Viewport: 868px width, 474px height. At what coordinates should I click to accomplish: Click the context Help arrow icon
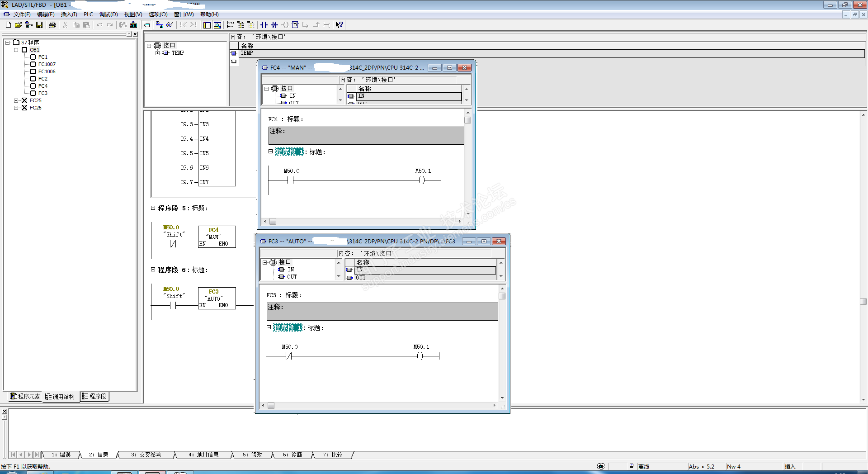click(339, 25)
